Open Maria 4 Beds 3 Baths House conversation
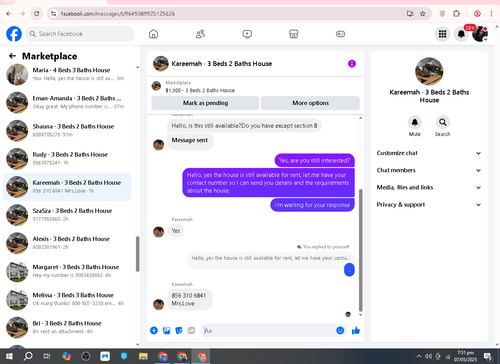Viewport: 500px width, 364px height. (x=68, y=74)
